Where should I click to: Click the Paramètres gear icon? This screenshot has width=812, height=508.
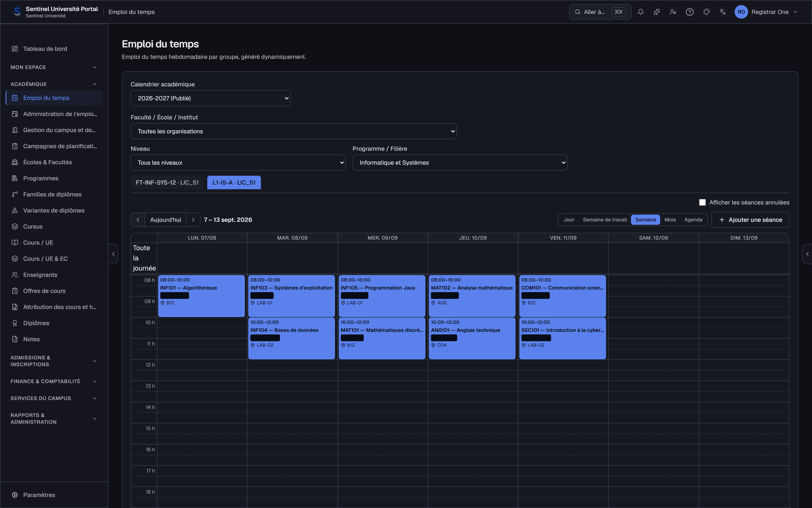(15, 495)
